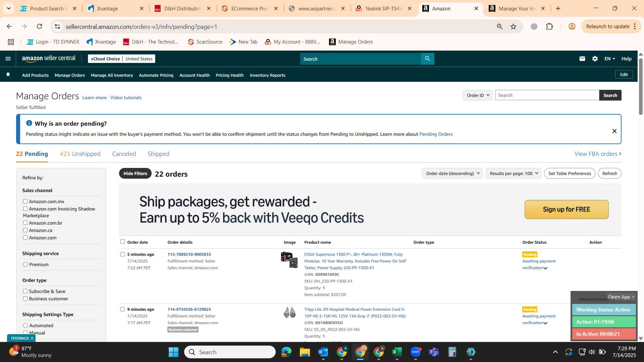
Task: Open View FBA orders link
Action: coord(598,154)
